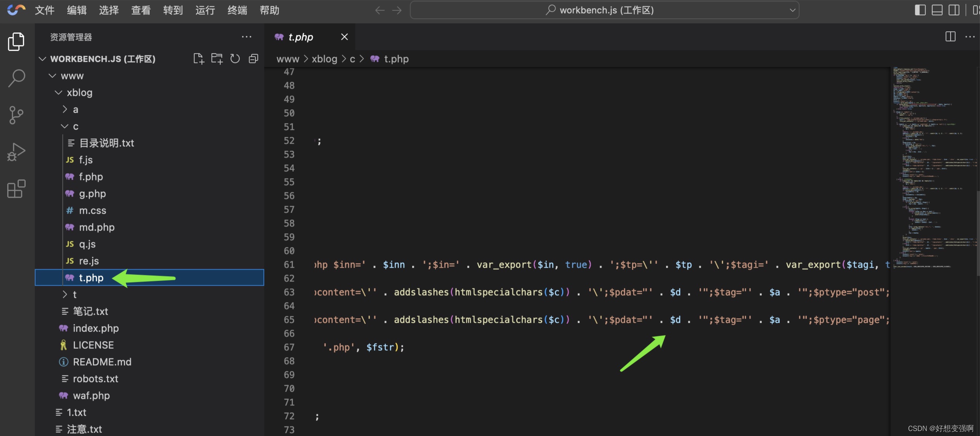Open waf.php from the file tree
The width and height of the screenshot is (980, 436).
click(x=91, y=395)
